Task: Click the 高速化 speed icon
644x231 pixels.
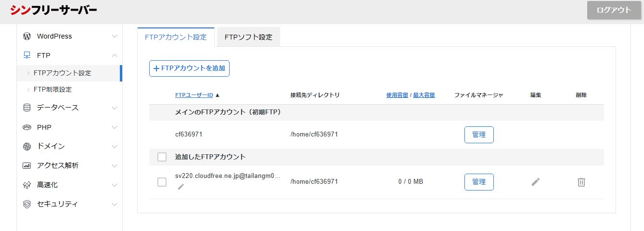Action: [x=27, y=185]
